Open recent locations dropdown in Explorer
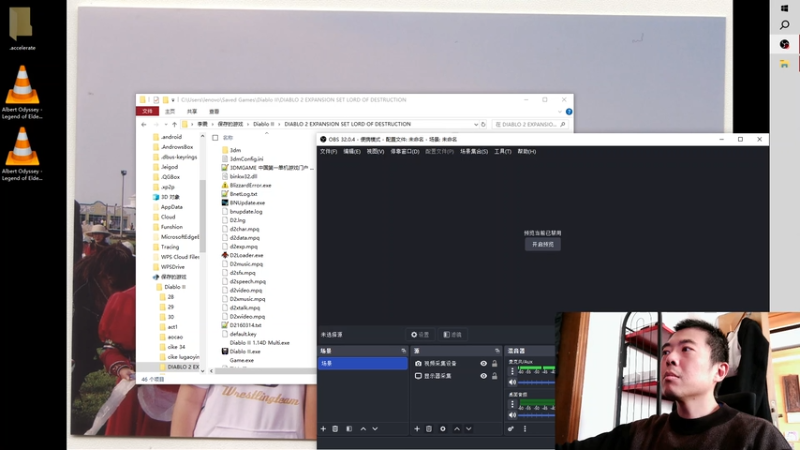 tap(166, 124)
